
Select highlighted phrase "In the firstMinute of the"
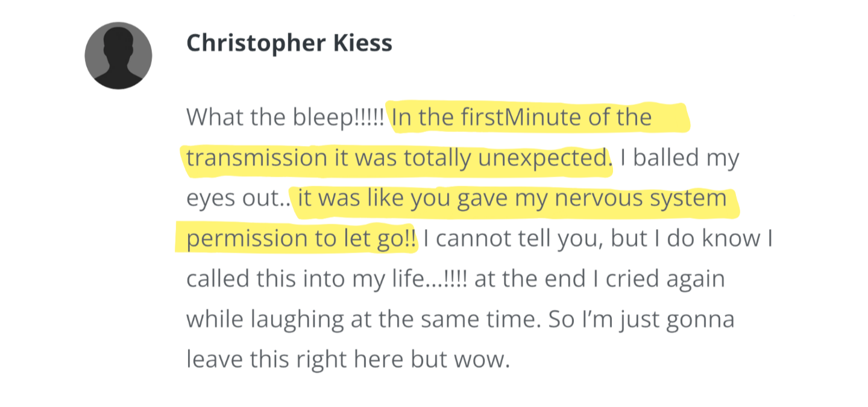click(x=522, y=116)
